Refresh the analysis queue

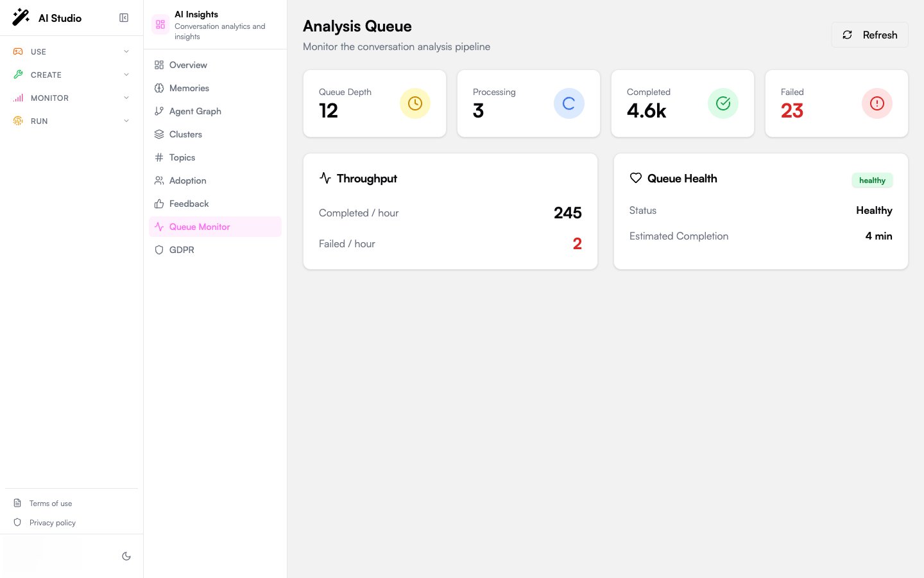click(869, 35)
